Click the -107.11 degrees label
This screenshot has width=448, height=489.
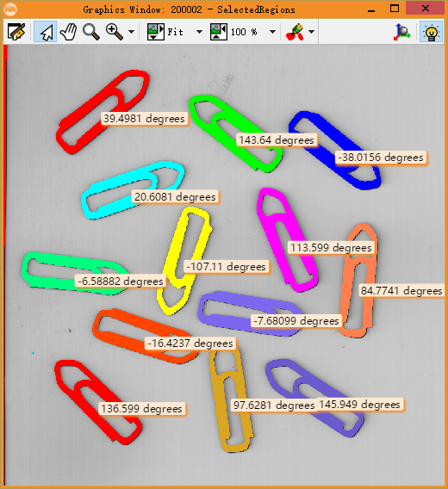click(x=226, y=267)
